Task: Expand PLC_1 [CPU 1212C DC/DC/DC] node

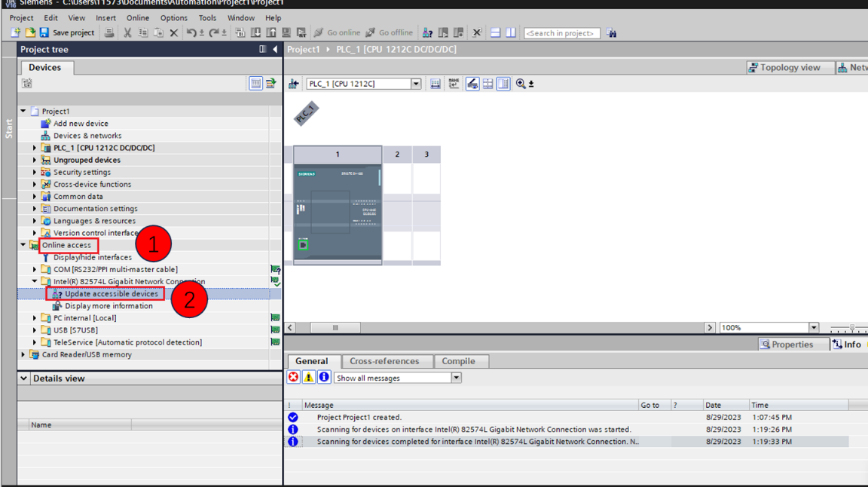Action: [x=35, y=148]
